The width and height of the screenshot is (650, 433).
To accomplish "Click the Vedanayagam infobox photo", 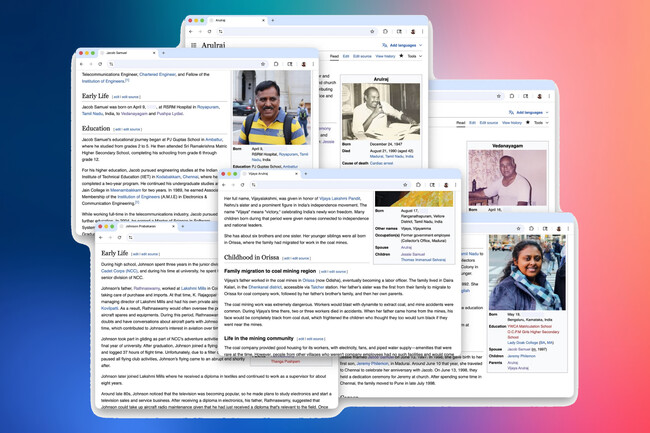I will [x=507, y=178].
